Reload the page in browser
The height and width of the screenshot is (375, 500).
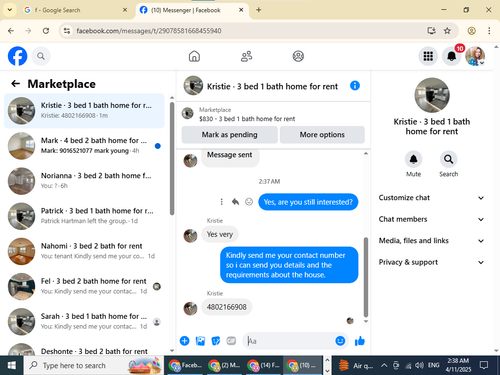pos(46,31)
